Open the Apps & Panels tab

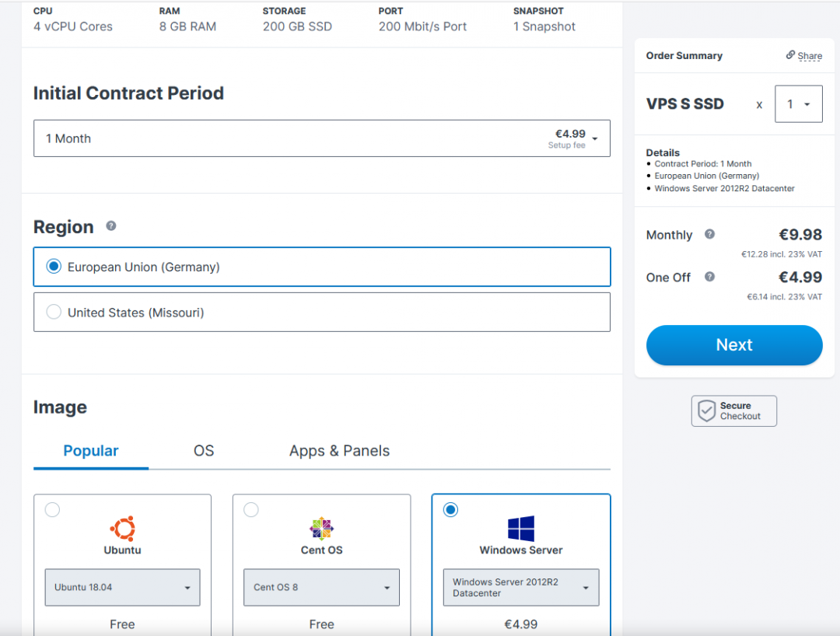pos(339,451)
